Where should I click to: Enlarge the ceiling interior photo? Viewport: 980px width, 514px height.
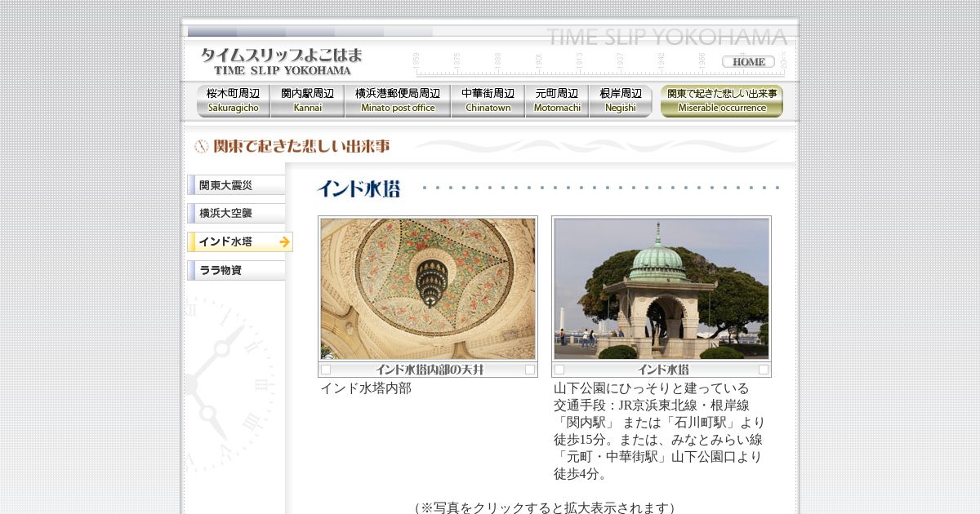[x=428, y=289]
